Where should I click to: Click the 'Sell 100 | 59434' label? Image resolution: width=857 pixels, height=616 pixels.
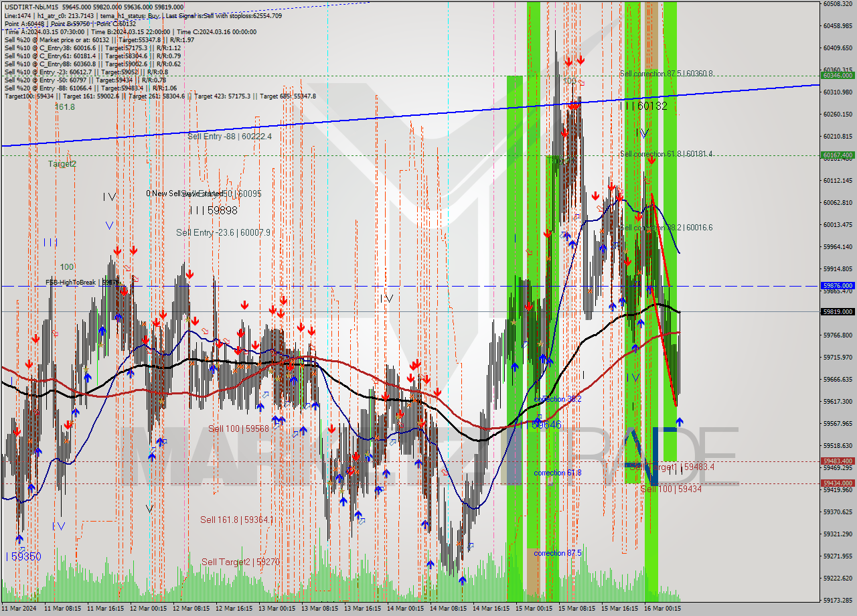click(671, 489)
